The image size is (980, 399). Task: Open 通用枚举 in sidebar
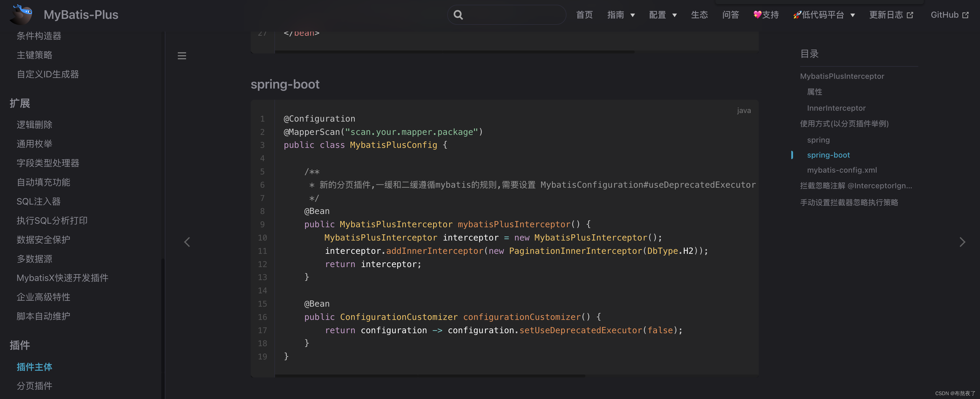(34, 144)
